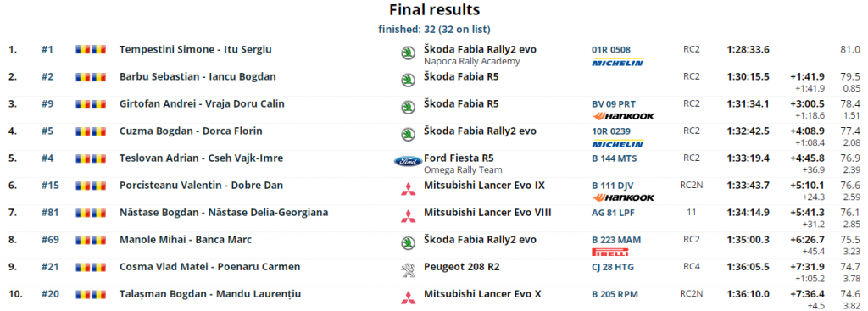The width and height of the screenshot is (868, 311).
Task: Click the Michelin tyre logo under 01R 0508
Action: (618, 63)
